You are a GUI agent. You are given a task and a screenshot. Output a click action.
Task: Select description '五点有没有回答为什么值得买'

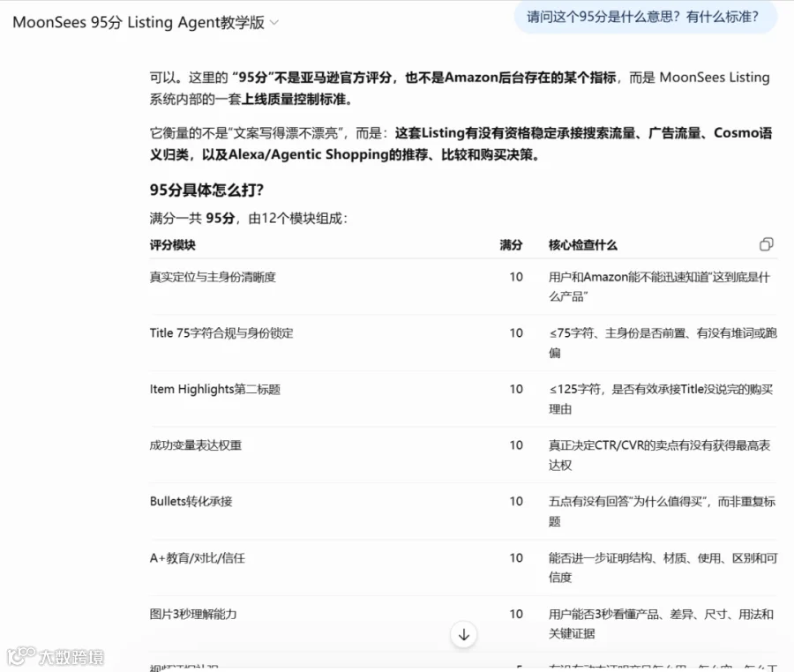(x=663, y=511)
